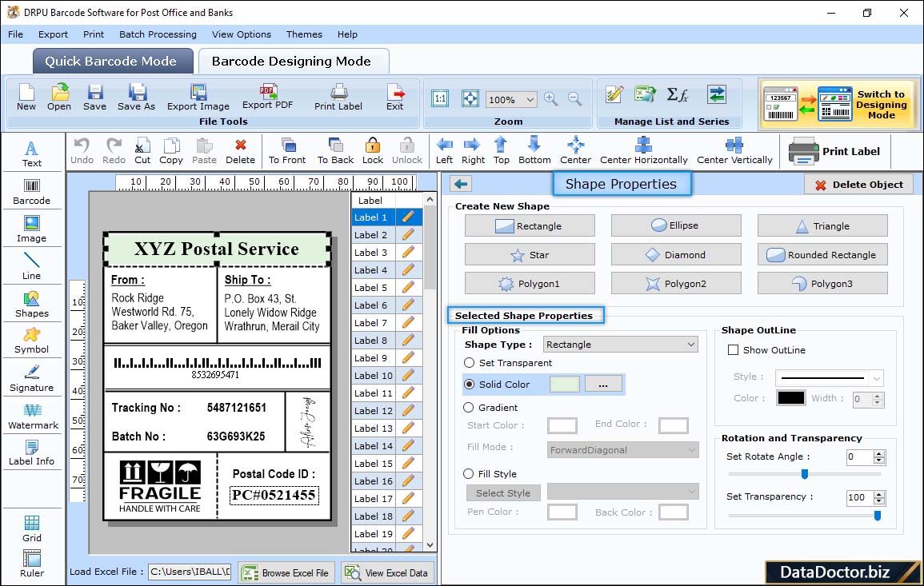Click the Delete Object button
924x586 pixels.
point(858,185)
